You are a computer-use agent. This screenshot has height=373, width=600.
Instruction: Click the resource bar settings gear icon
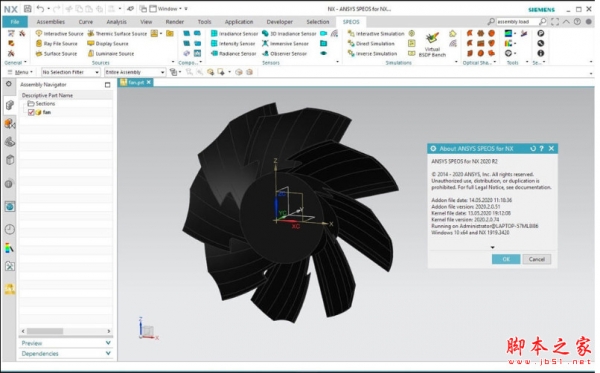[9, 84]
